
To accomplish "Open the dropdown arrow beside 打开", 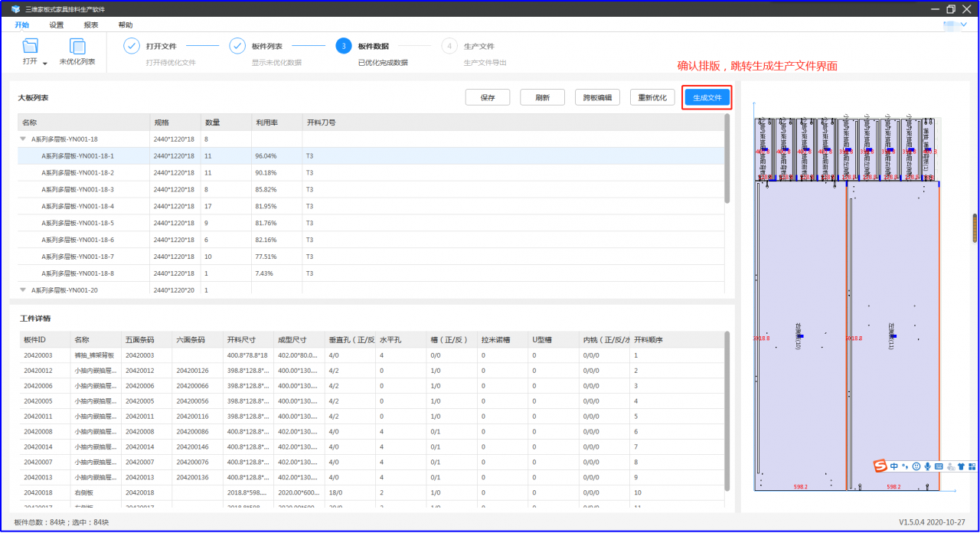I will 45,64.
